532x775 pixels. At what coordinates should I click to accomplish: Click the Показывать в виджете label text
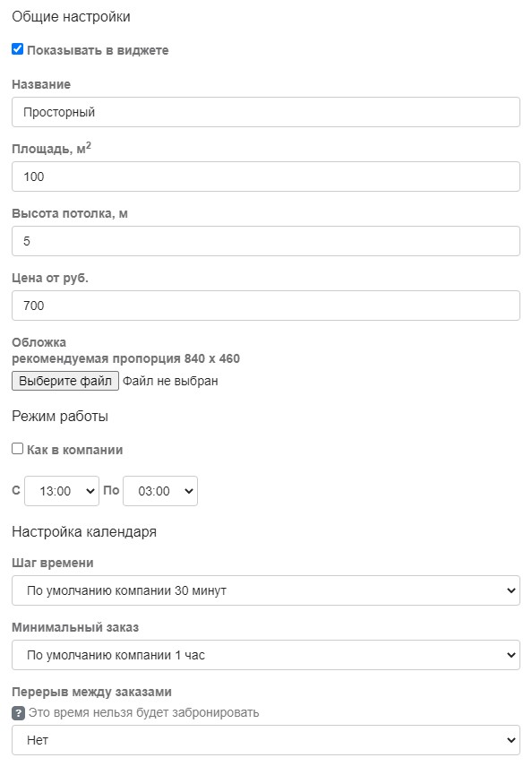pyautogui.click(x=98, y=50)
